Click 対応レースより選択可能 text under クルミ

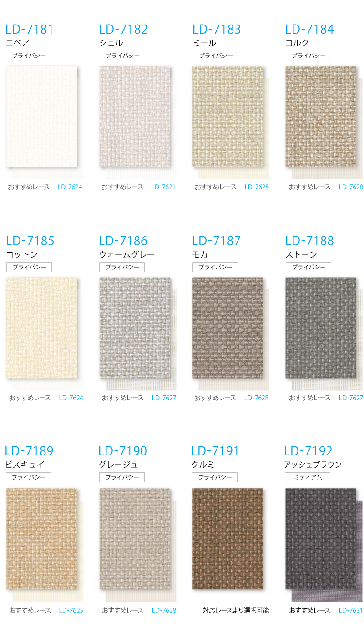tap(236, 611)
